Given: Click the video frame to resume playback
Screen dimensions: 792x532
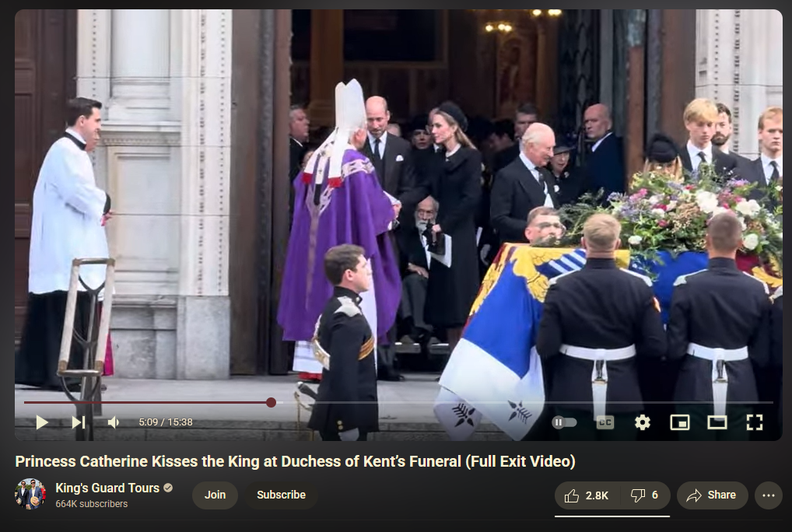Looking at the screenshot, I should (398, 202).
